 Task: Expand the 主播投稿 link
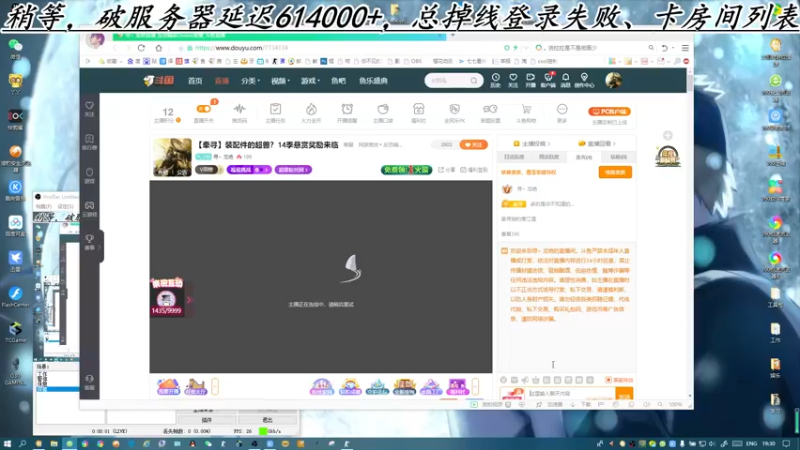532,144
